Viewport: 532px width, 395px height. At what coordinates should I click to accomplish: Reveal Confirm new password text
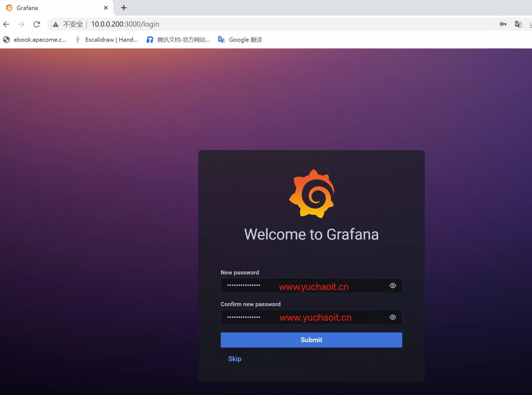393,317
